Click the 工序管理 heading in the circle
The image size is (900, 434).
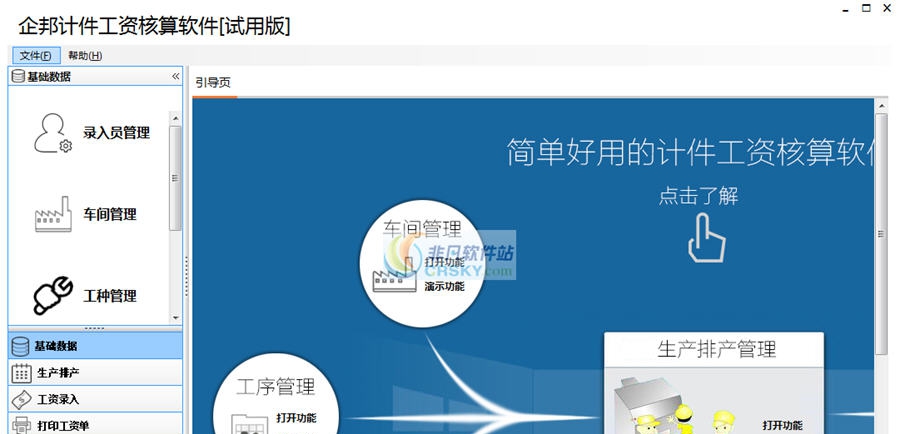tap(276, 386)
